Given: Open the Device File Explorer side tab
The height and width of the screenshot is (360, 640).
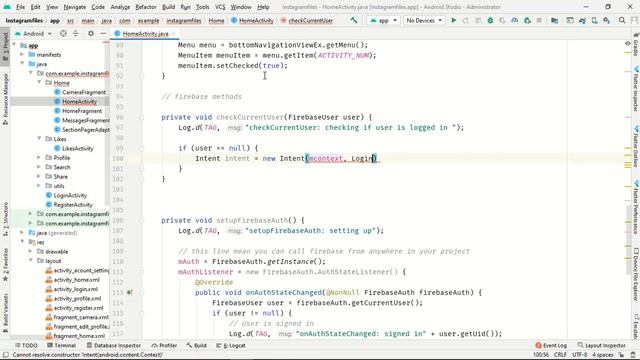Looking at the screenshot, I should coord(636,274).
